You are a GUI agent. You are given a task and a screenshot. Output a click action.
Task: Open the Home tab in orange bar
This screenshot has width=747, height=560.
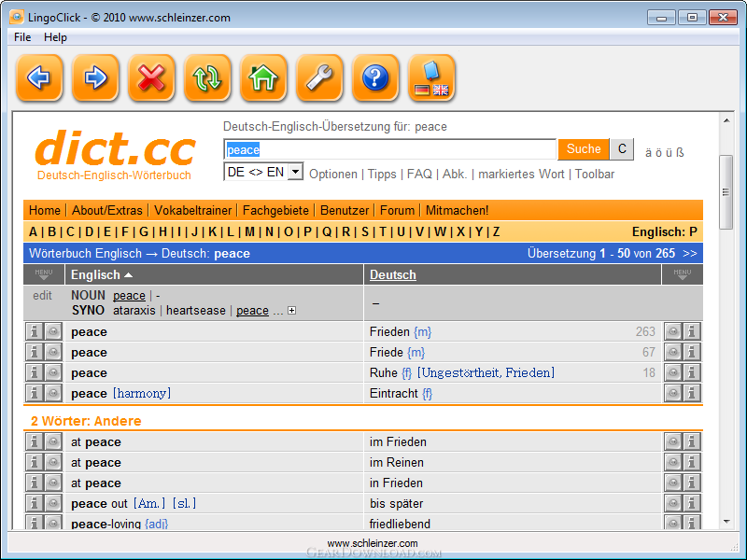[x=44, y=210]
